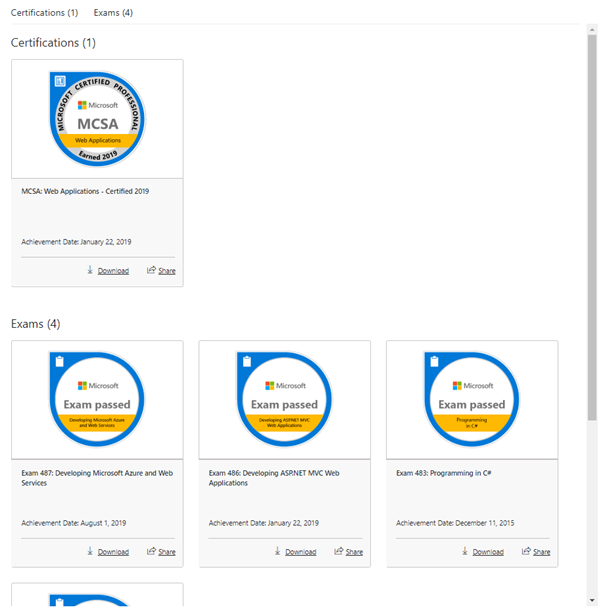Click the scrollbar down arrow

pos(592,600)
